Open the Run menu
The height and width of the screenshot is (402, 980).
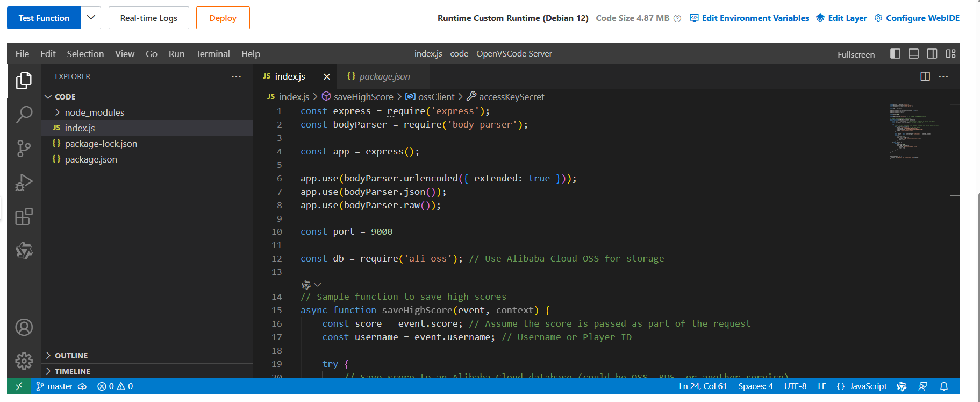176,54
